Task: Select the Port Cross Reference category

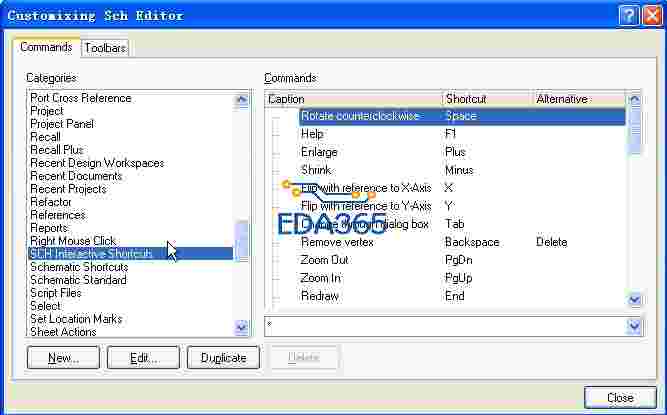Action: coord(81,98)
